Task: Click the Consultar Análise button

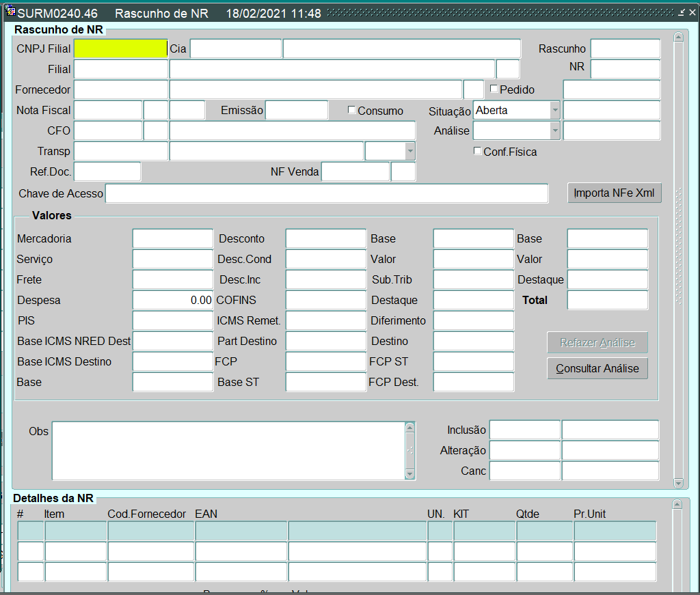Action: coord(597,368)
